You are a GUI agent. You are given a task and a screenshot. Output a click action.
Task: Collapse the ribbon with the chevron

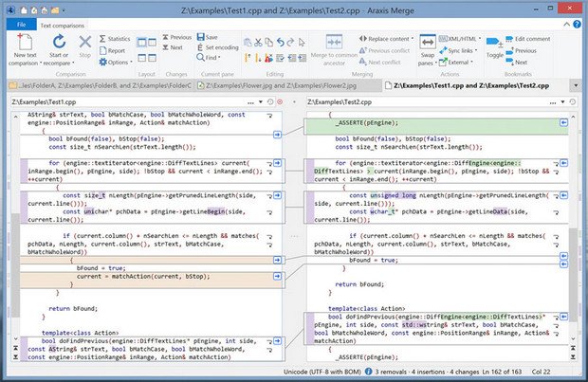click(x=566, y=25)
